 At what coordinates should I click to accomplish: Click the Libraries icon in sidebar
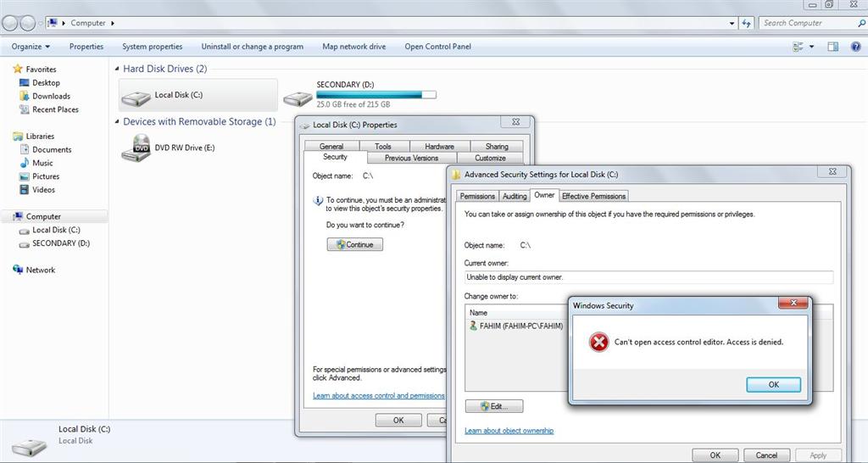[18, 136]
